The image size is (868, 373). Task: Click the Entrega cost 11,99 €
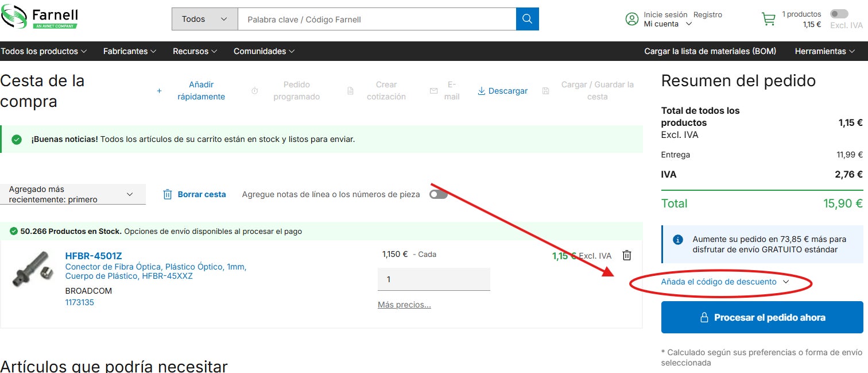pyautogui.click(x=850, y=155)
